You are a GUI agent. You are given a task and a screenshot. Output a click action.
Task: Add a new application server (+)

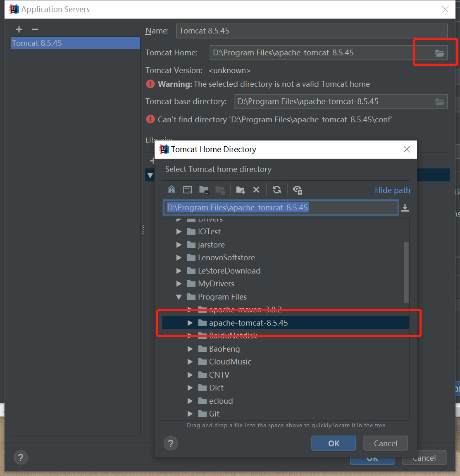click(19, 29)
